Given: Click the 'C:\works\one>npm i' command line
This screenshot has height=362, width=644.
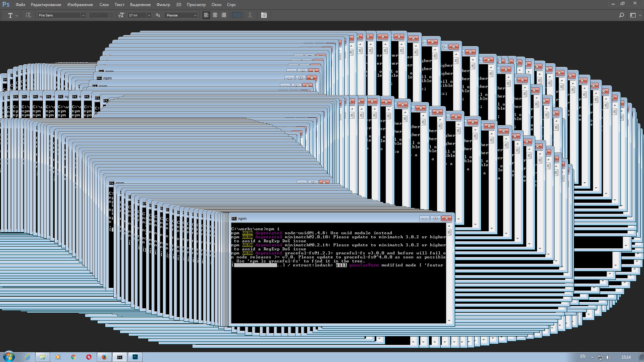Looking at the screenshot, I should pos(255,229).
